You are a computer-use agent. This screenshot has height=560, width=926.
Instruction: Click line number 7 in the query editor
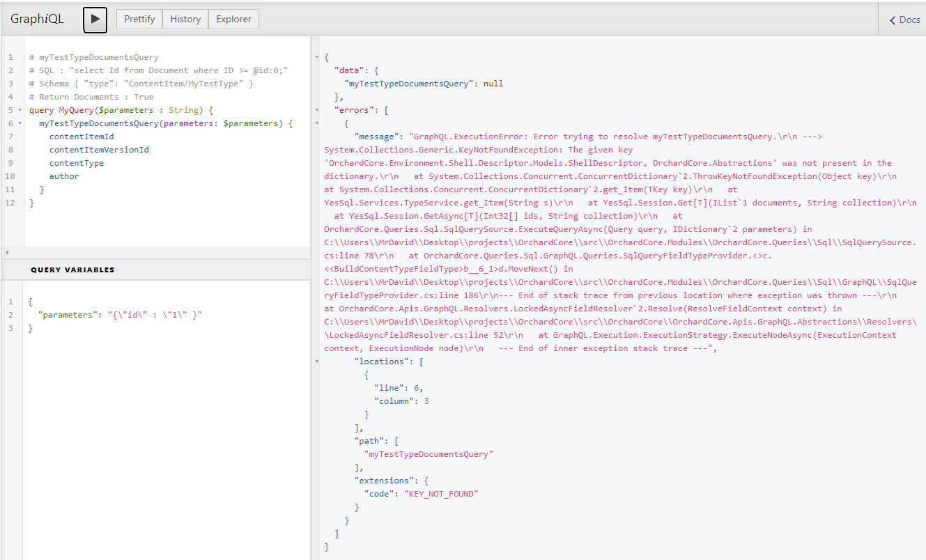tap(10, 136)
